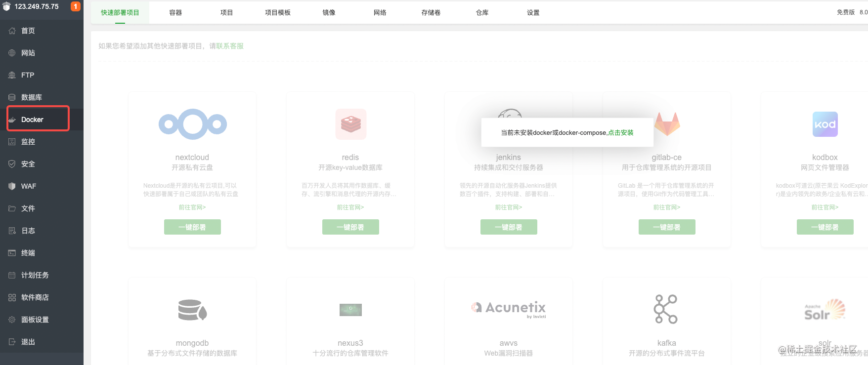
Task: Click the 免费版 version label
Action: [846, 12]
